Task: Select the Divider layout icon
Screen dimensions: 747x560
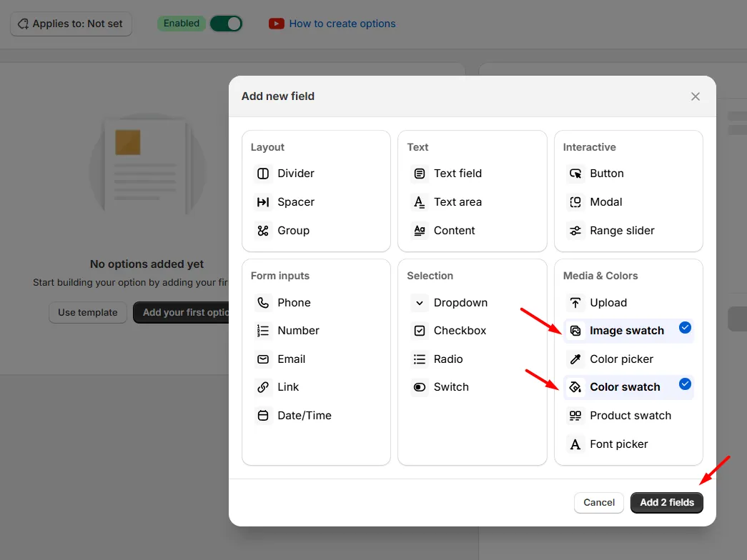Action: (263, 174)
